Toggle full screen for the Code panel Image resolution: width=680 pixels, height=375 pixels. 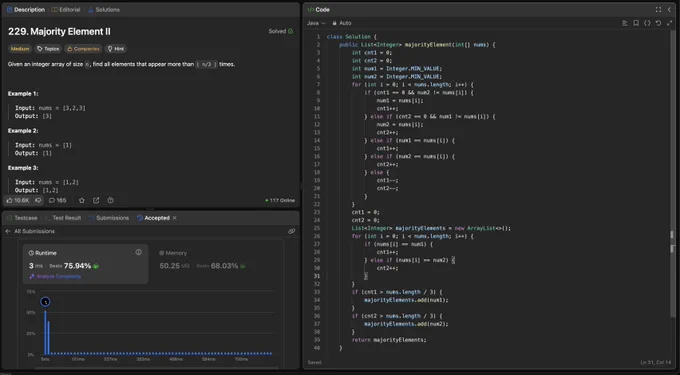click(658, 10)
